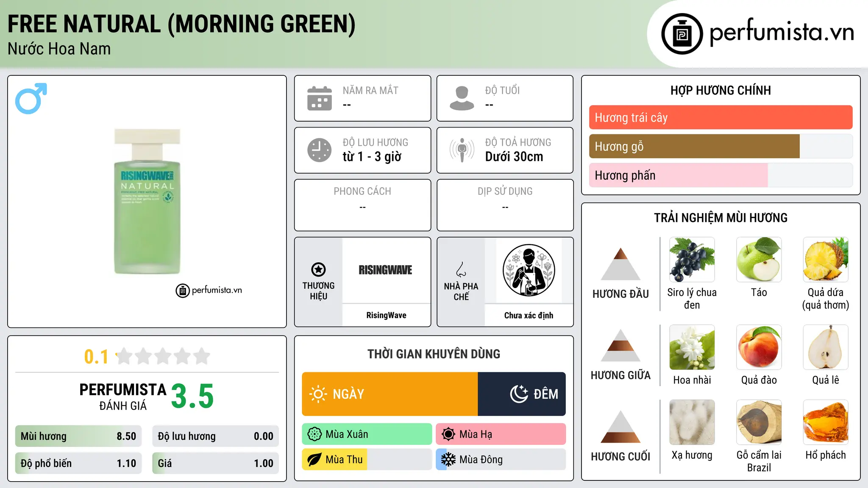Click the THỜI GIAN KHUYÊN DÙNG heading
This screenshot has width=868, height=488.
(434, 354)
